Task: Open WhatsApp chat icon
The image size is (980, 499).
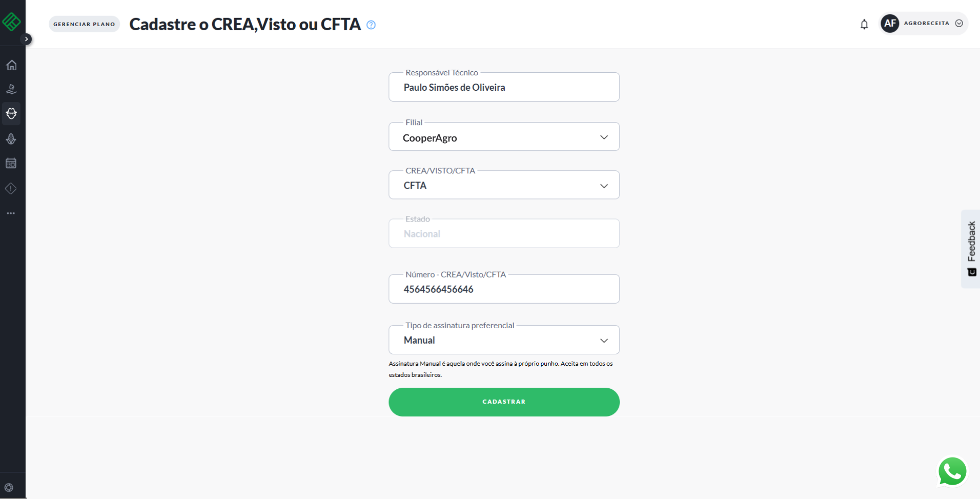Action: click(952, 471)
